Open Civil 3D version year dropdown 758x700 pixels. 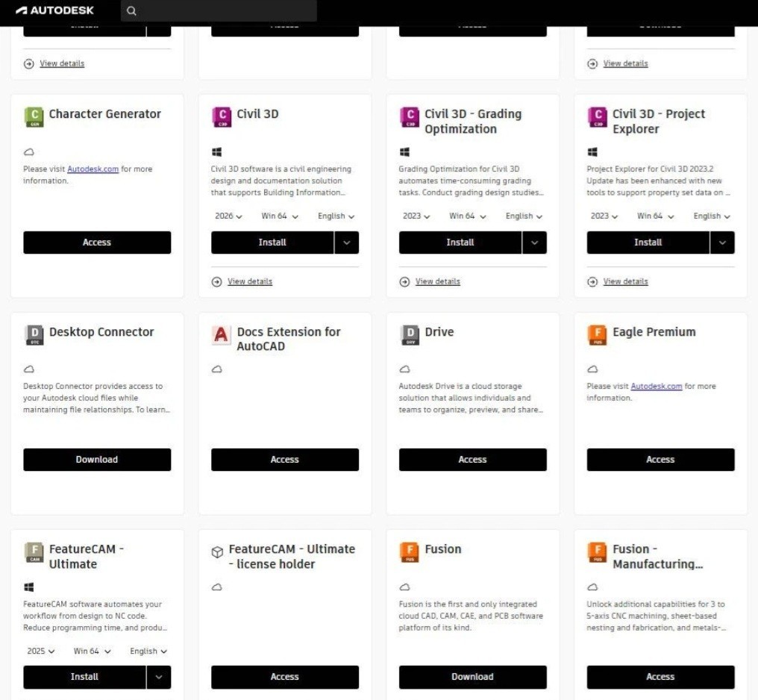[228, 216]
